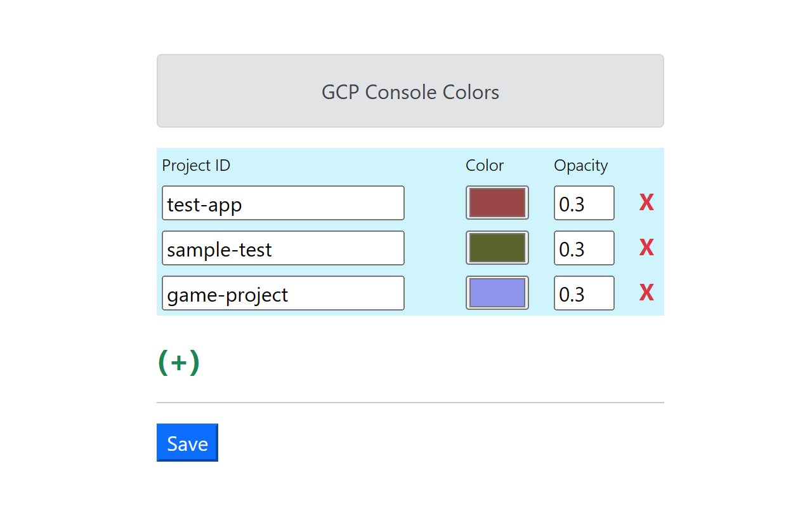This screenshot has width=812, height=508.
Task: Click the Color column label
Action: [485, 166]
